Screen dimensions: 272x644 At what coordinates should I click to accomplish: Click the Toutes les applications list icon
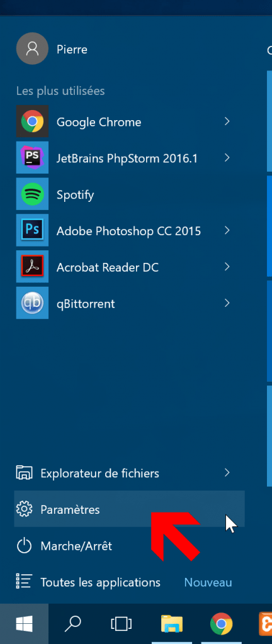[24, 582]
